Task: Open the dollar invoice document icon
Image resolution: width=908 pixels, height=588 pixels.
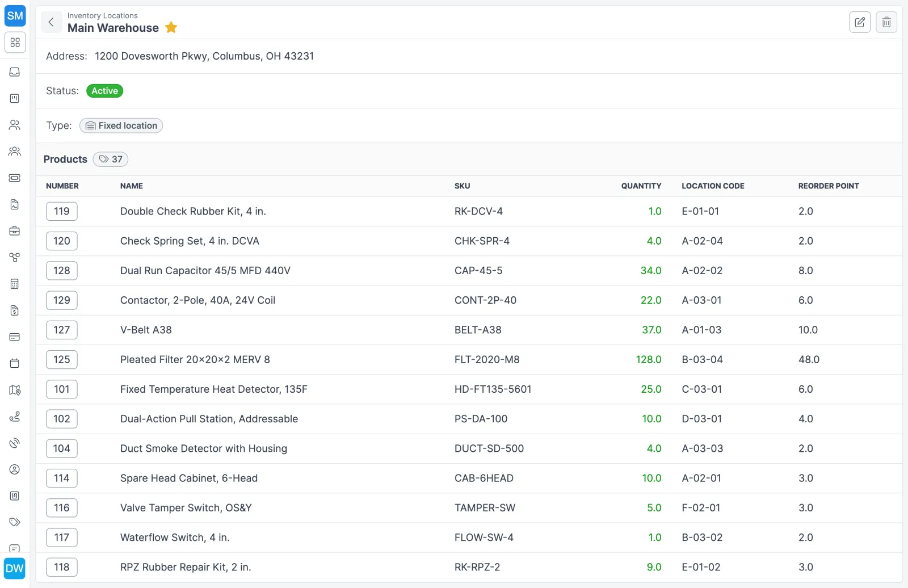Action: pos(15,310)
